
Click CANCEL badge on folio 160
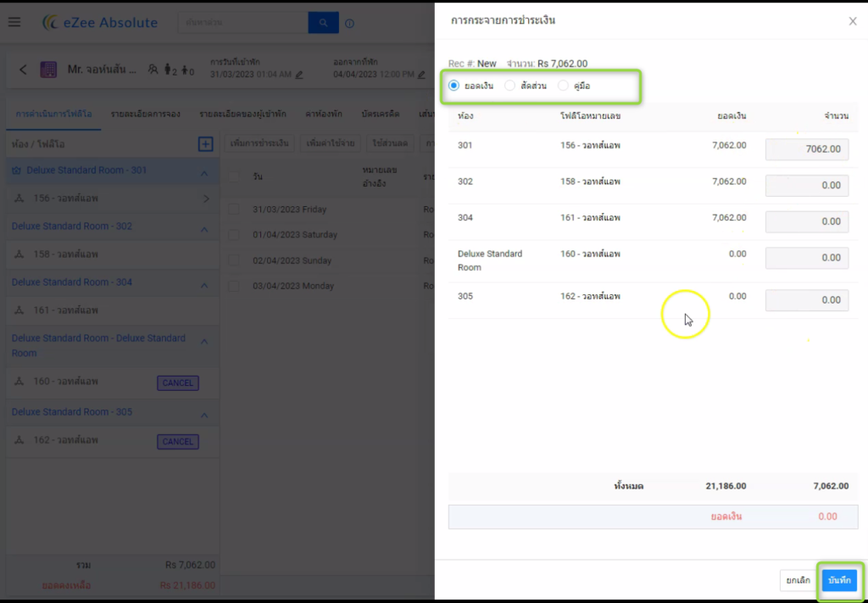click(x=178, y=382)
